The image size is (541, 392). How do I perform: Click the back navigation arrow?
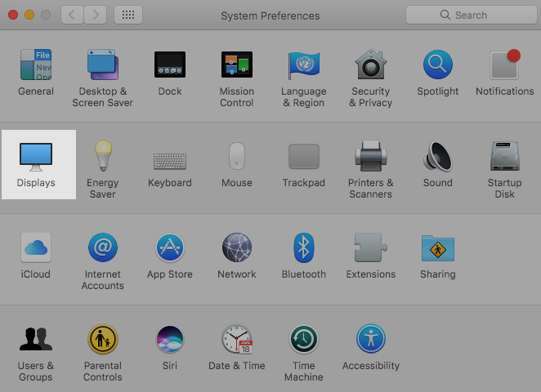coord(72,15)
